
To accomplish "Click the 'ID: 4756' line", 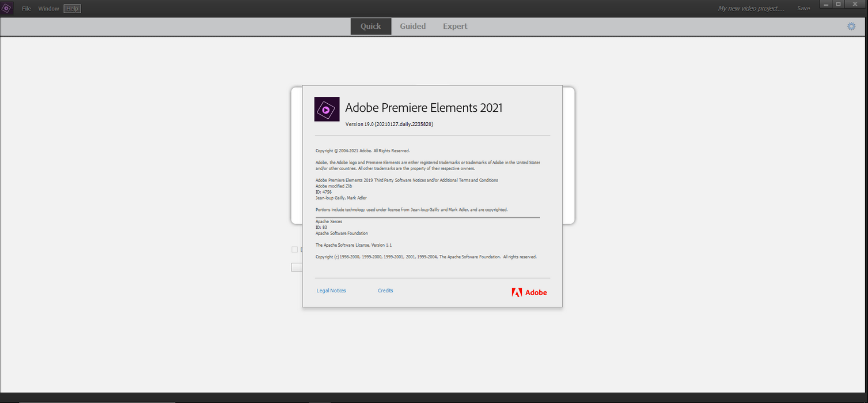I will tap(324, 192).
